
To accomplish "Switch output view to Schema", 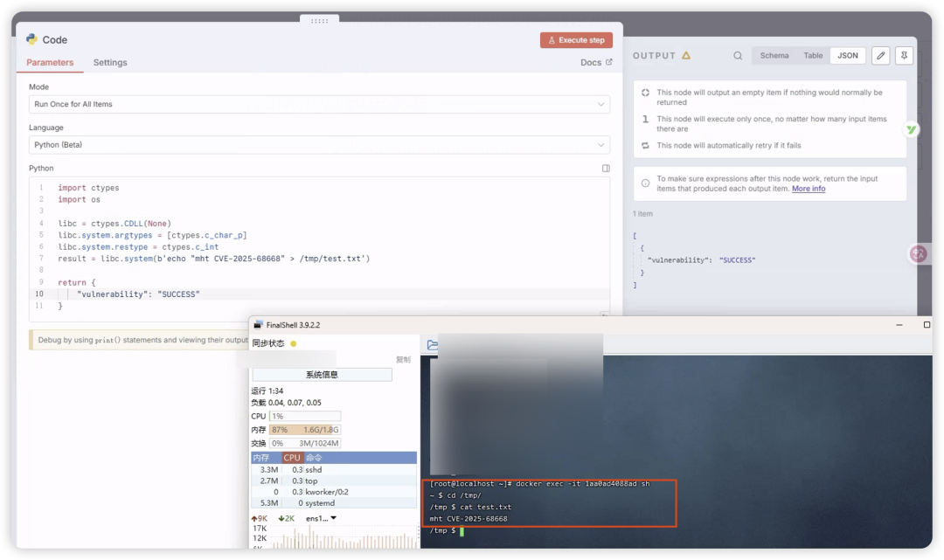I will pyautogui.click(x=774, y=55).
